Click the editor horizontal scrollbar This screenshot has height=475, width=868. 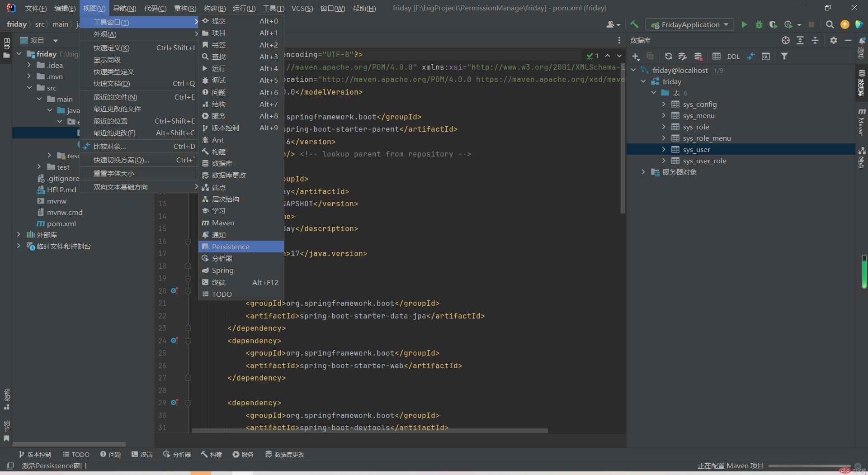(x=370, y=431)
